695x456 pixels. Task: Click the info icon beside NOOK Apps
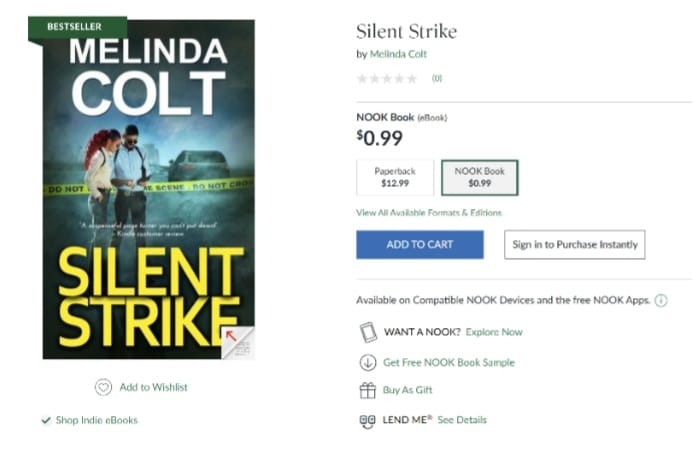tap(661, 301)
